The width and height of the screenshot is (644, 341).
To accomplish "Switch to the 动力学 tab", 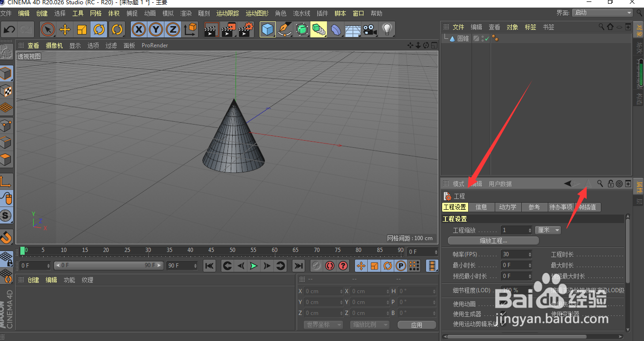I will coord(508,207).
